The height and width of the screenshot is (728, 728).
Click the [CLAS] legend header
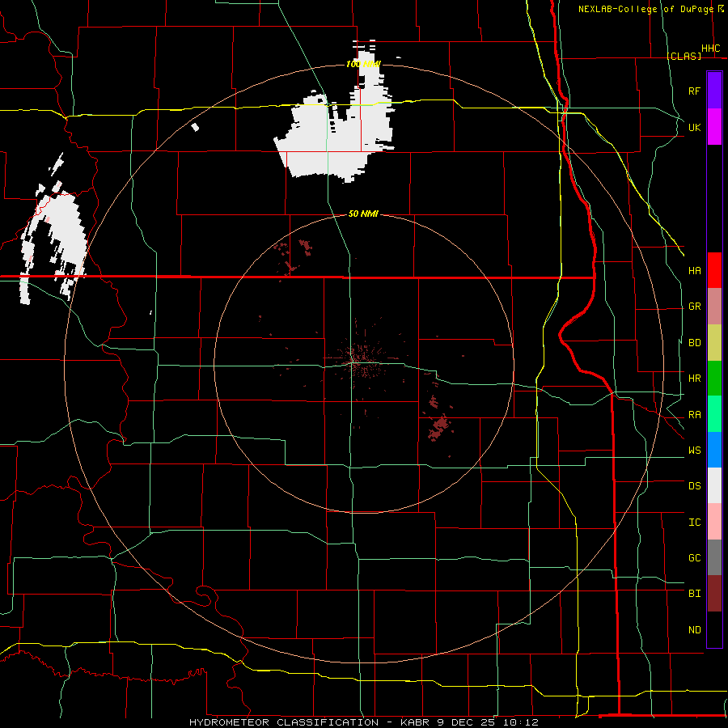pyautogui.click(x=684, y=56)
